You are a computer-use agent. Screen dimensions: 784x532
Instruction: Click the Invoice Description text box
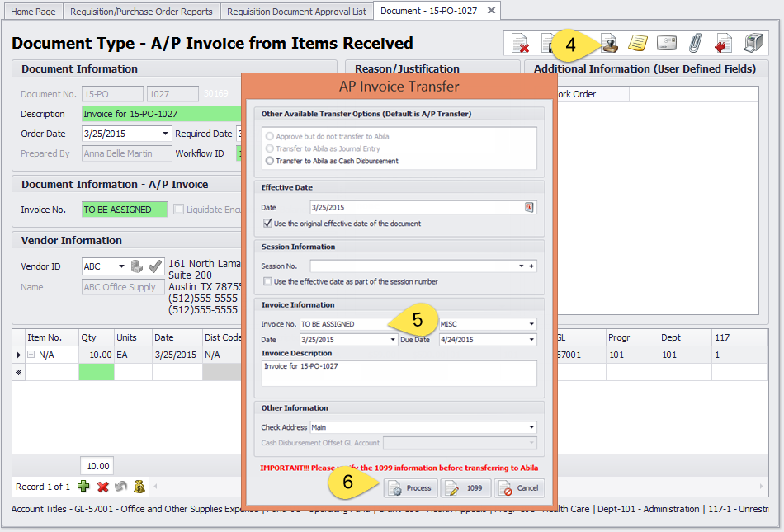pyautogui.click(x=399, y=373)
